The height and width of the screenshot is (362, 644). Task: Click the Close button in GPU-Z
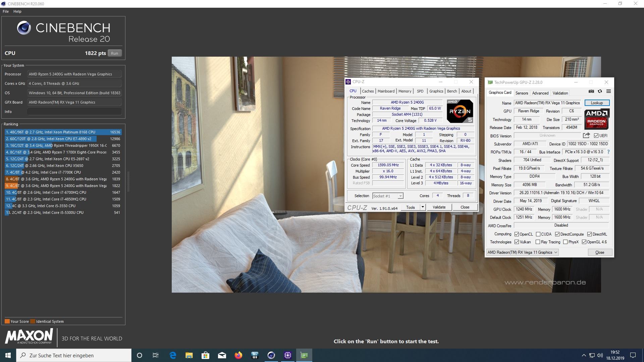coord(600,252)
